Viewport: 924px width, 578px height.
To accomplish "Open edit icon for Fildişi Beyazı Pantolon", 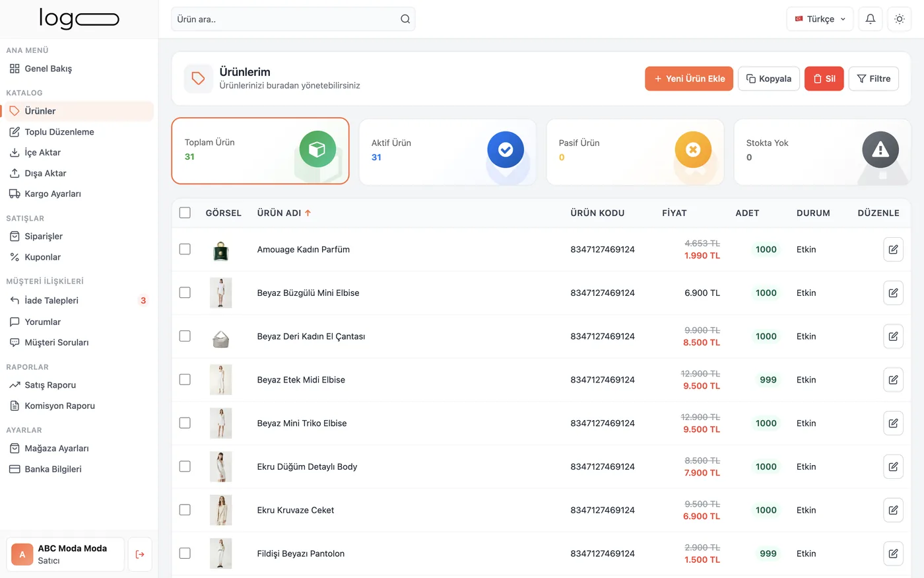I will point(893,554).
